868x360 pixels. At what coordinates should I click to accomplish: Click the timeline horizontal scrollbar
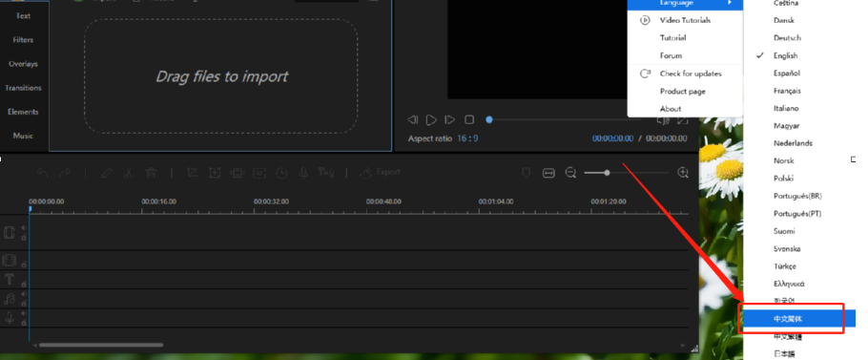101,345
